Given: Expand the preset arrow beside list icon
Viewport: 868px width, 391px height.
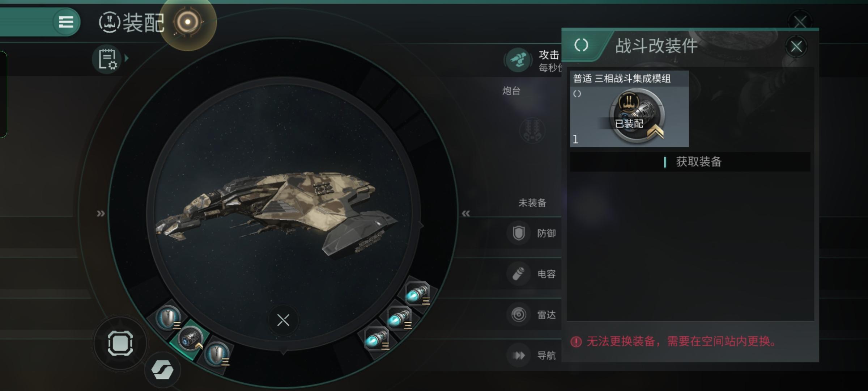Looking at the screenshot, I should 127,58.
